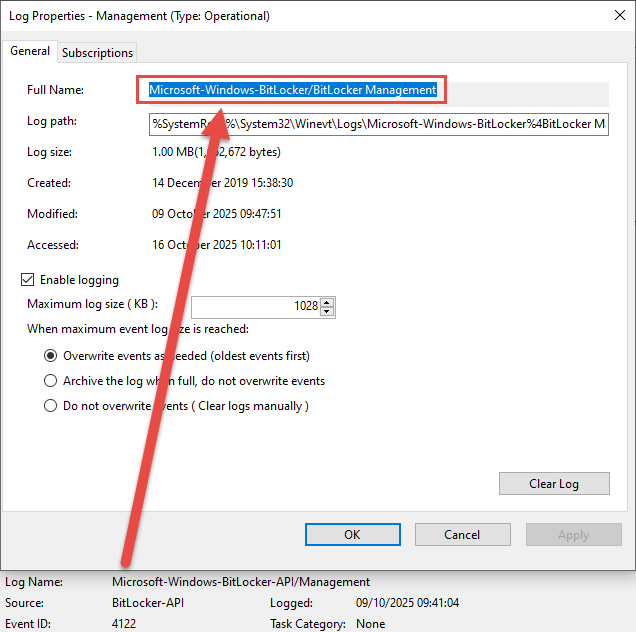
Task: Toggle the Enable logging checkbox
Action: point(27,280)
